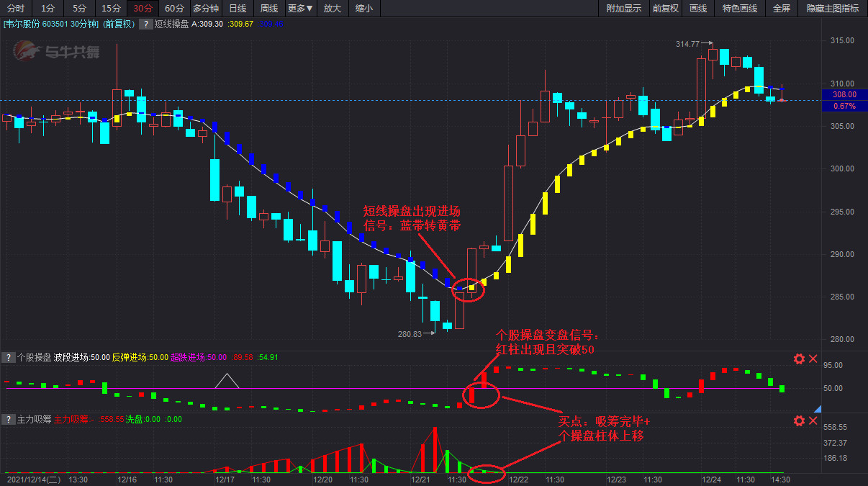Close the 主力吸筹 indicator panel

pos(813,420)
